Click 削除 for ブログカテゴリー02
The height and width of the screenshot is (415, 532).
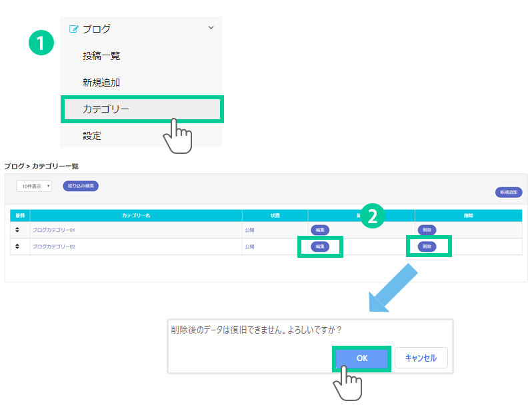(x=427, y=246)
